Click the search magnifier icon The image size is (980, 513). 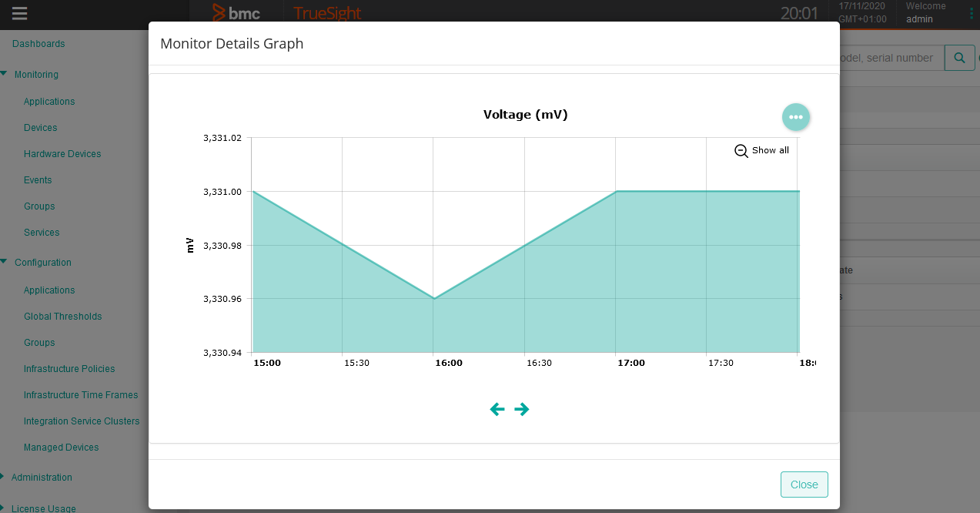[x=959, y=57]
